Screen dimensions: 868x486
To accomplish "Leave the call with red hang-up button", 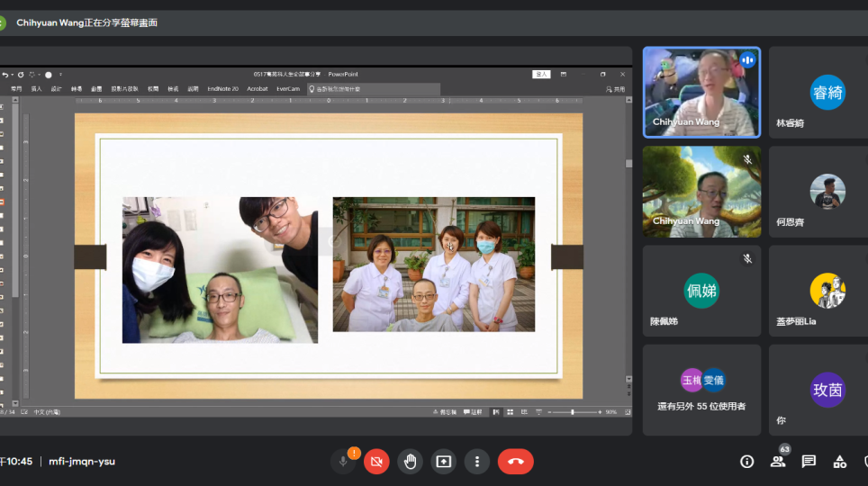I will point(515,462).
